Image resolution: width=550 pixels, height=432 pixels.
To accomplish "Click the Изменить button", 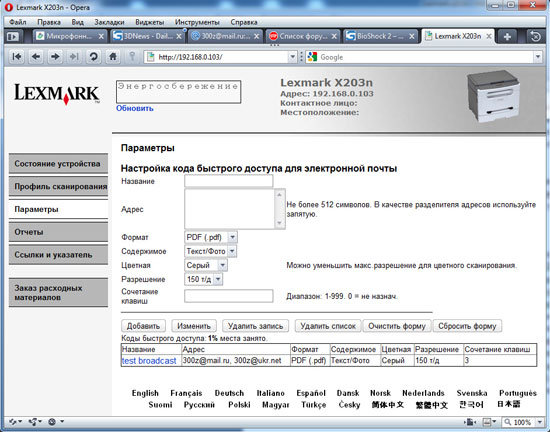I will click(194, 326).
